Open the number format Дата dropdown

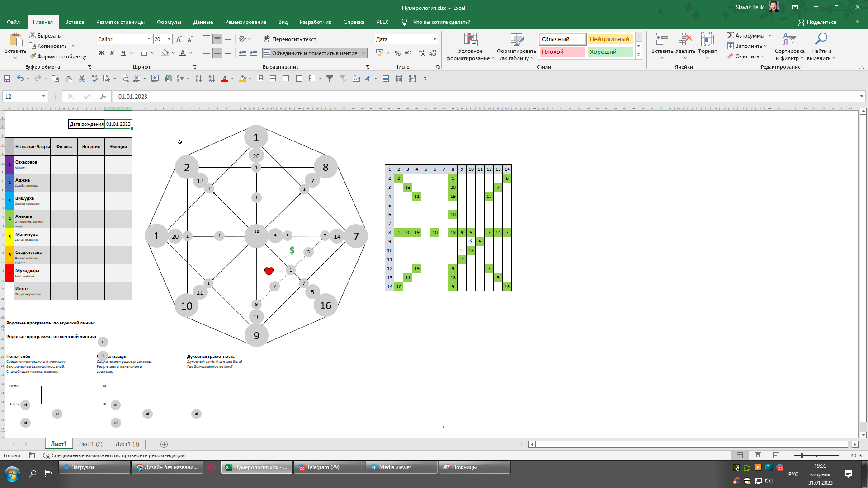(434, 39)
